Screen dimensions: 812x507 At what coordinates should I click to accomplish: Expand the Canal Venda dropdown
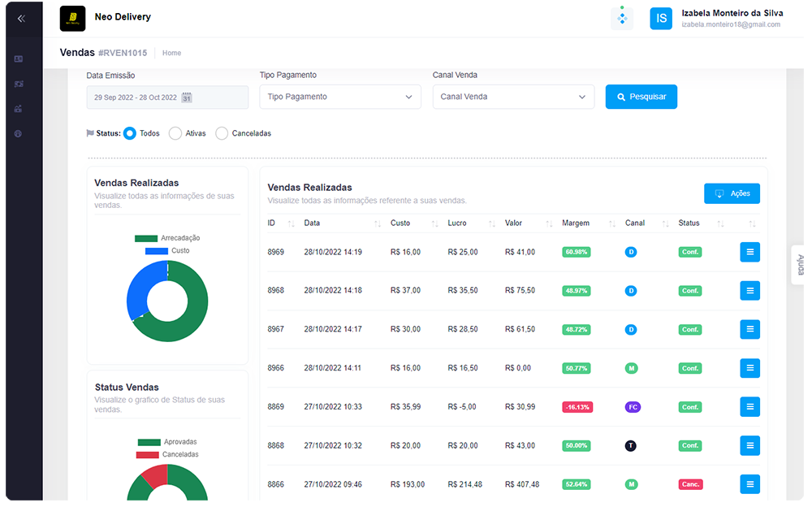513,97
